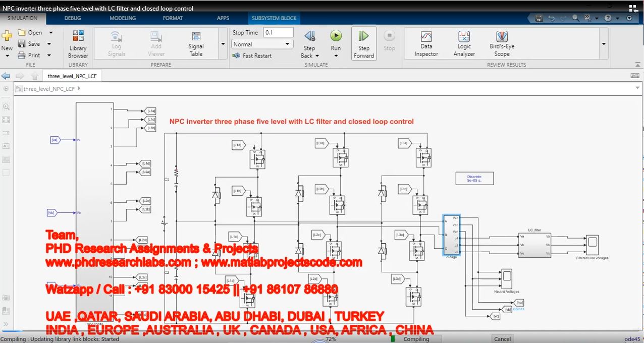Click the green Run button
Screen dimensions: 644x343
click(336, 36)
